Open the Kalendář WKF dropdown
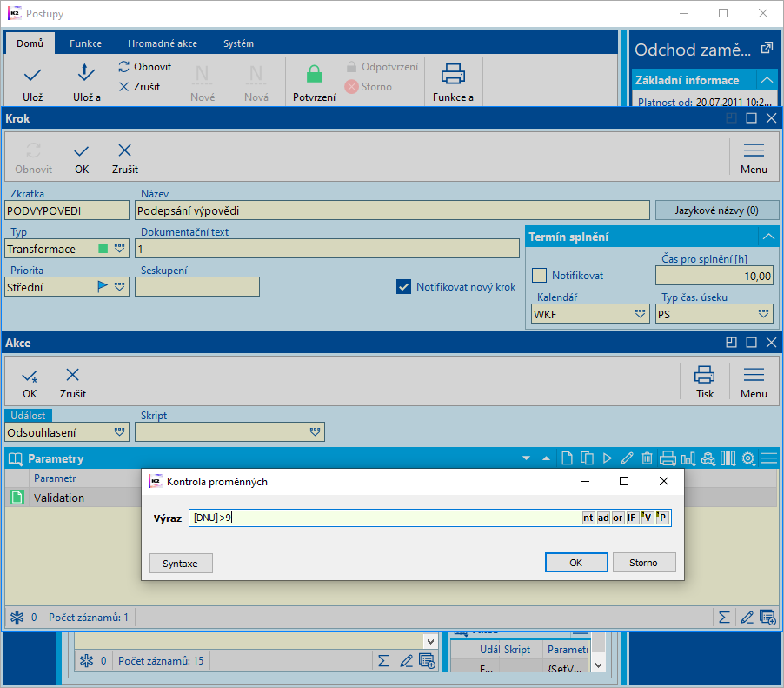 (x=640, y=314)
